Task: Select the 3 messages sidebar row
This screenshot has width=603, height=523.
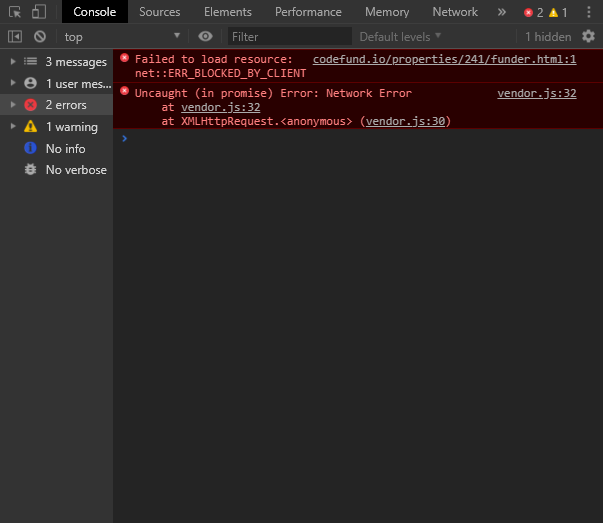Action: coord(57,62)
